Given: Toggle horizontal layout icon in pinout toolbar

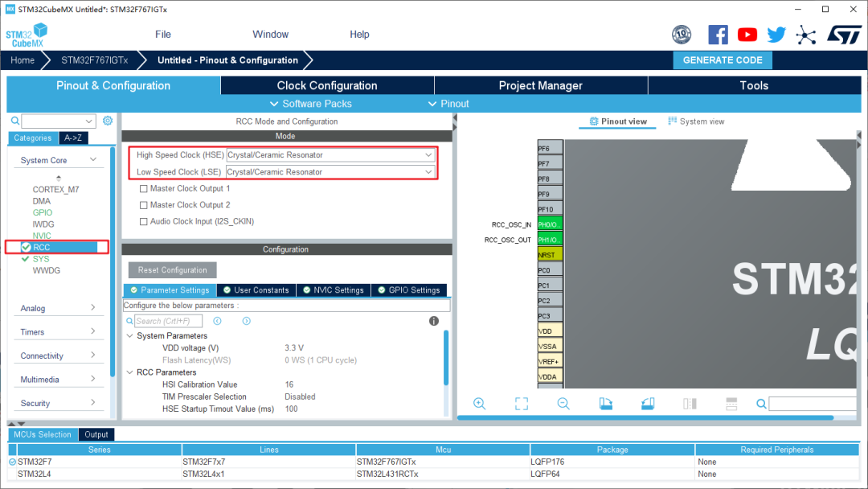Looking at the screenshot, I should pyautogui.click(x=731, y=404).
